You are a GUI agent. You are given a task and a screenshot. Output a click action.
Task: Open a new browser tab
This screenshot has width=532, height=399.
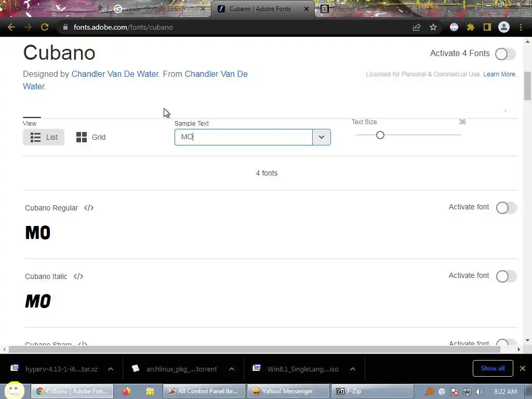[429, 9]
